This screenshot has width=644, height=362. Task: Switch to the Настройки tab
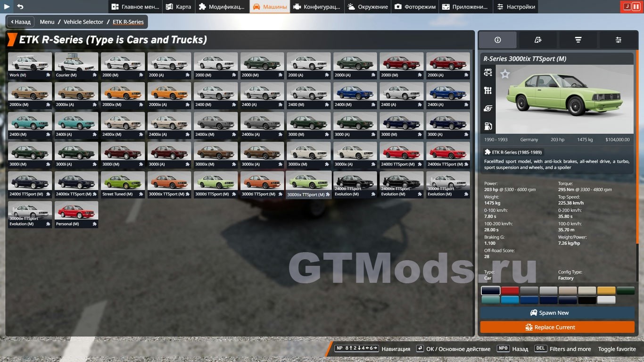point(516,7)
